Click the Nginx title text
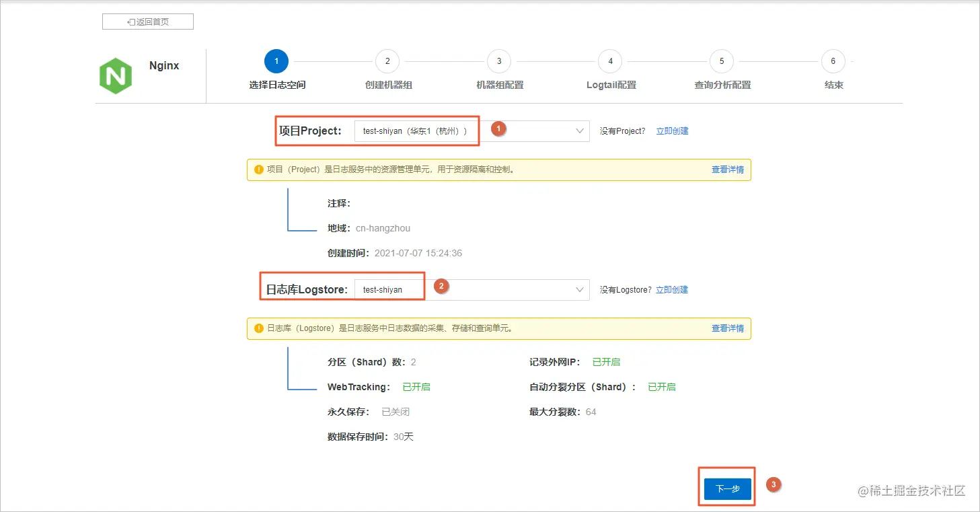This screenshot has width=980, height=512. coord(164,66)
